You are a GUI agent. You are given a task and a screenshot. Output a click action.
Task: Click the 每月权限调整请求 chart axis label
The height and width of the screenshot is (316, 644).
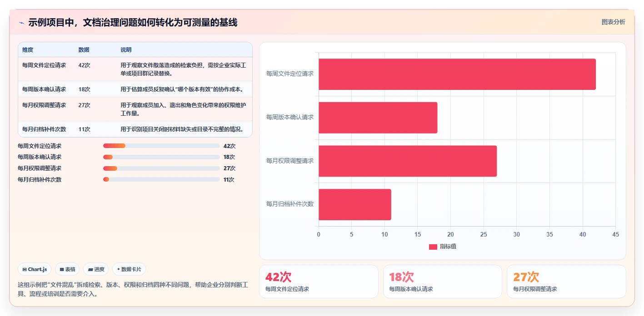point(290,161)
